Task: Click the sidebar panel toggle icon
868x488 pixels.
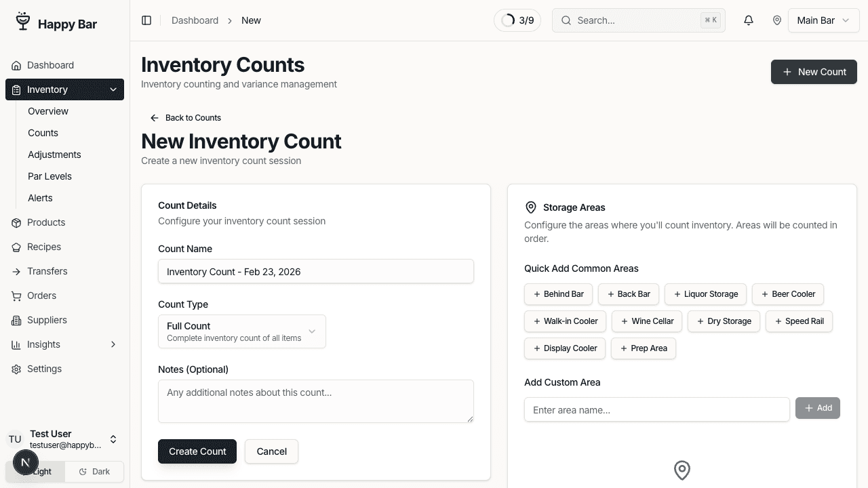Action: [x=146, y=20]
